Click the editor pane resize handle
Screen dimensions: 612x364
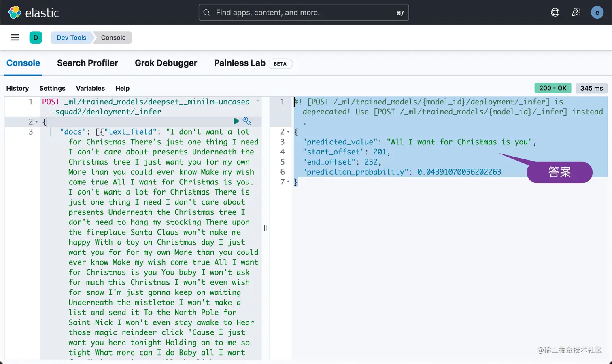[266, 228]
